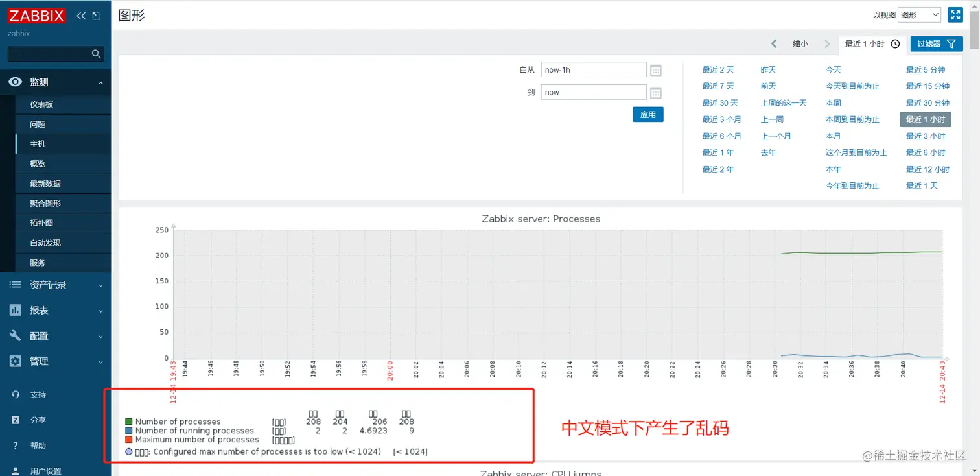
Task: Click the hide sidebar icon
Action: (97, 16)
